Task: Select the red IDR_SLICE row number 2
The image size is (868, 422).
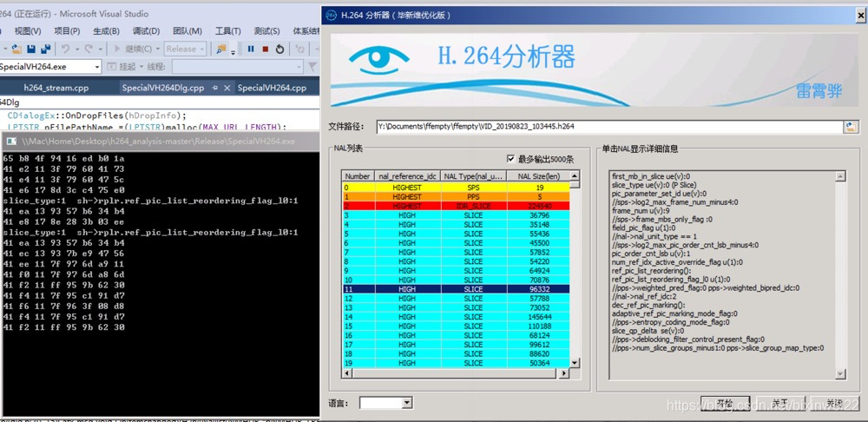Action: tap(457, 206)
